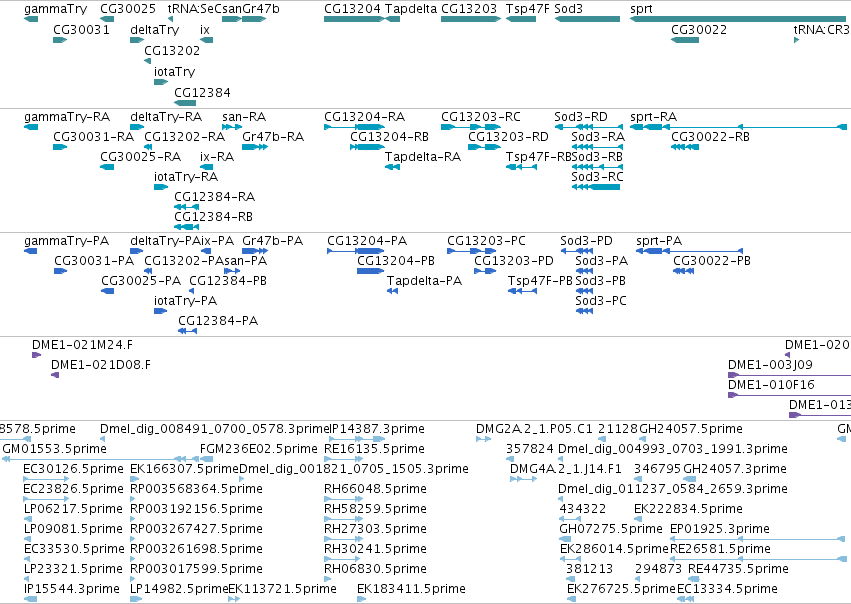
Task: Click the CG13202-RA transcript label
Action: point(185,137)
